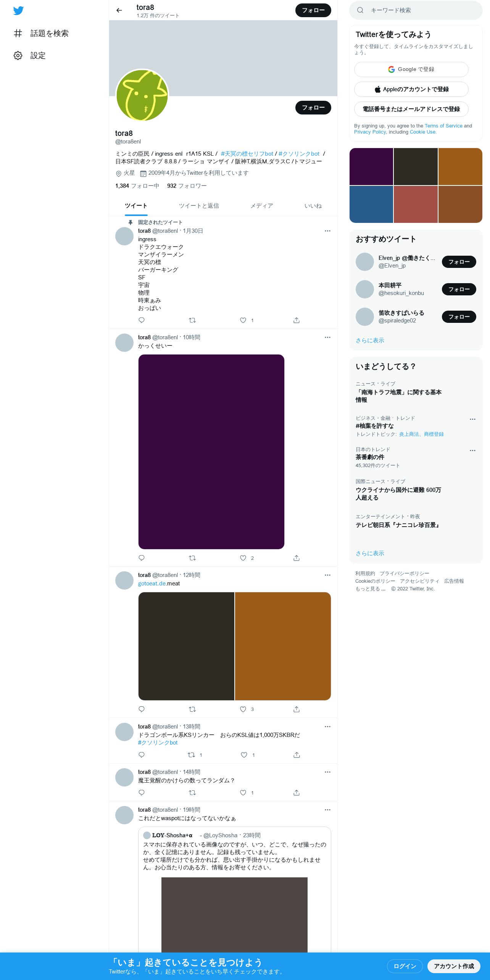This screenshot has width=490, height=980.
Task: Open the ツイートと返信 tab
Action: 199,206
